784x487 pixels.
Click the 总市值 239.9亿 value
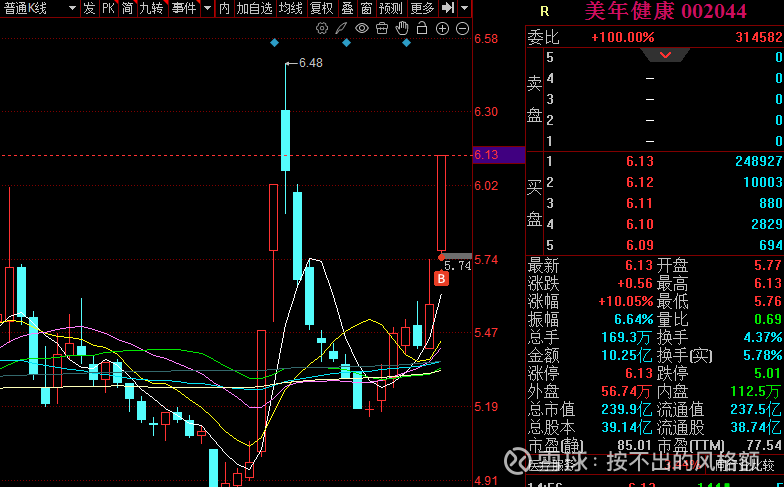627,410
